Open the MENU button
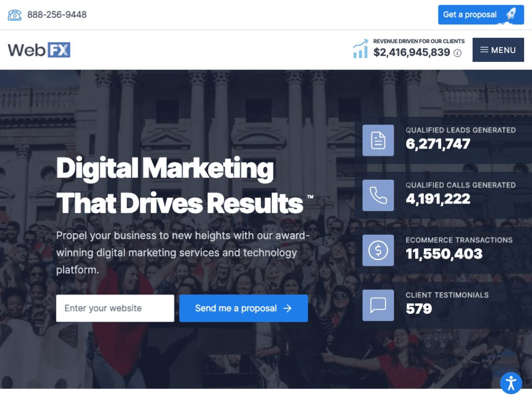The image size is (532, 404). [498, 50]
